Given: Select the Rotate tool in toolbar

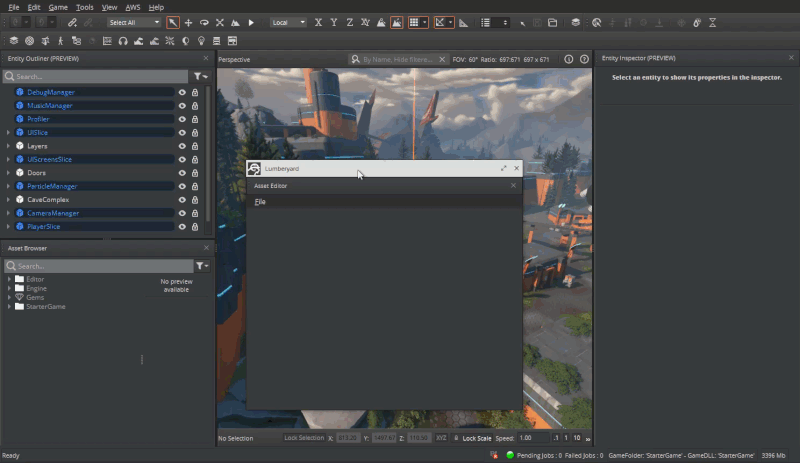Looking at the screenshot, I should coord(204,22).
